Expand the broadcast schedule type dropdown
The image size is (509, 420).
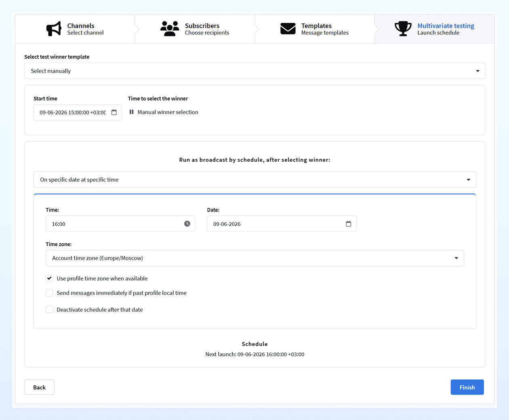[254, 179]
